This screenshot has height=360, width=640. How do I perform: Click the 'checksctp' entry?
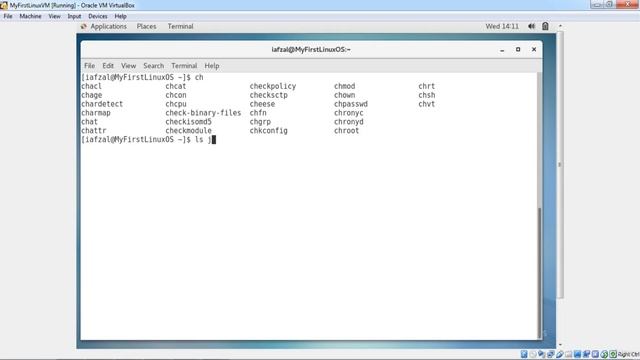[x=269, y=95]
